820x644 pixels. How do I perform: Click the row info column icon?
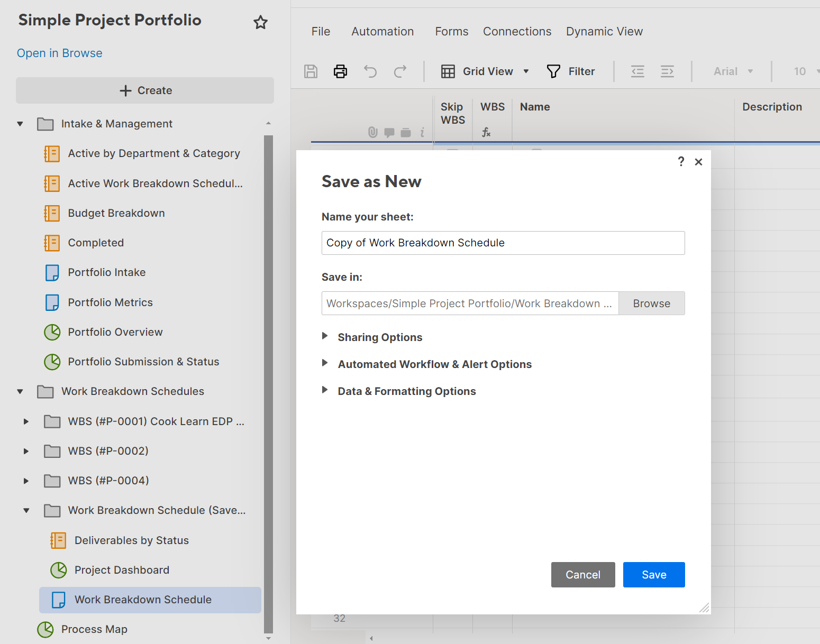tap(422, 133)
